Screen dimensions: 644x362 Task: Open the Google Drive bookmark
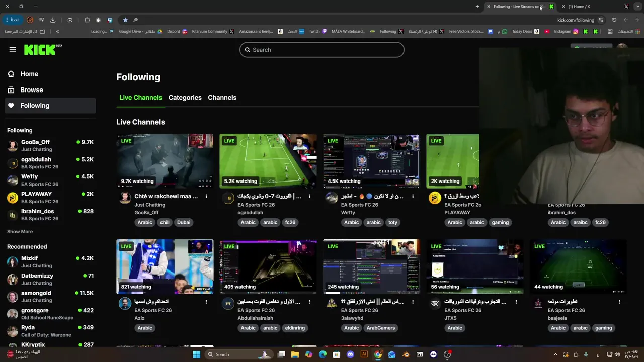click(x=140, y=31)
